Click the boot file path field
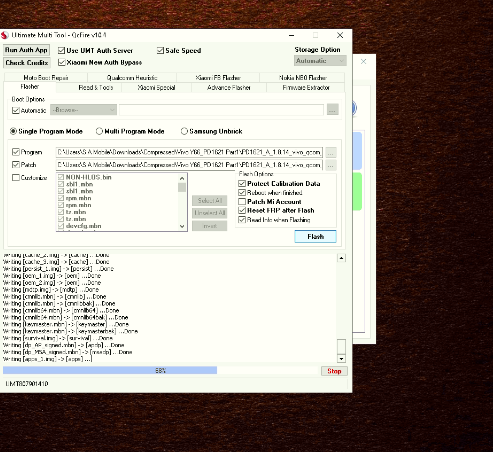This screenshot has height=452, width=493. (x=221, y=110)
